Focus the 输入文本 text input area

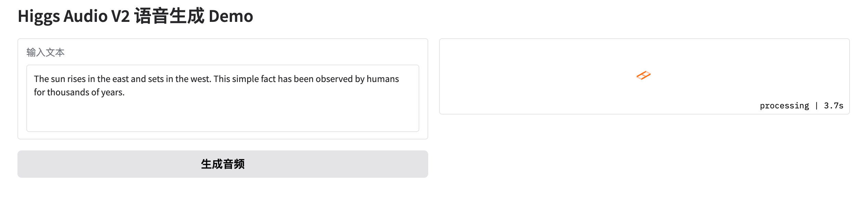(223, 98)
